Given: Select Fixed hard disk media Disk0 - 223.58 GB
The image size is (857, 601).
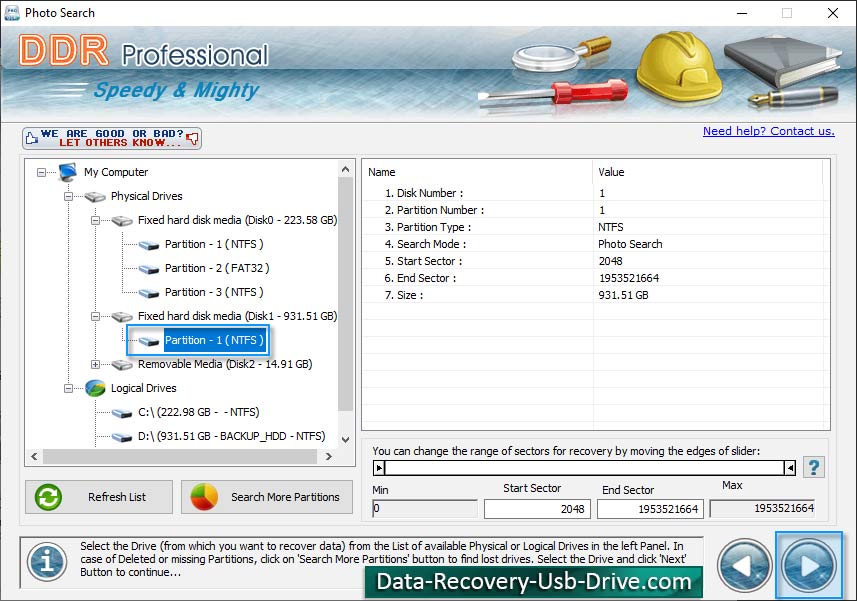Looking at the screenshot, I should tap(237, 220).
